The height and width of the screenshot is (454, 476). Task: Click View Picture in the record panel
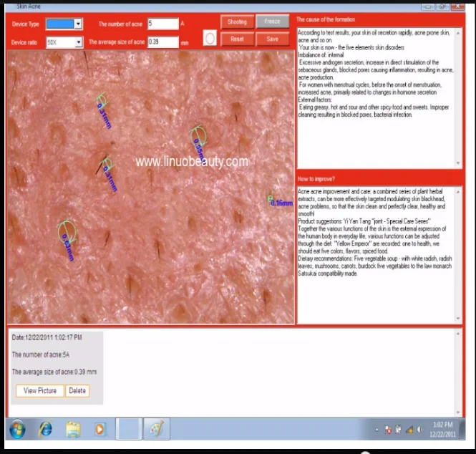pyautogui.click(x=40, y=391)
